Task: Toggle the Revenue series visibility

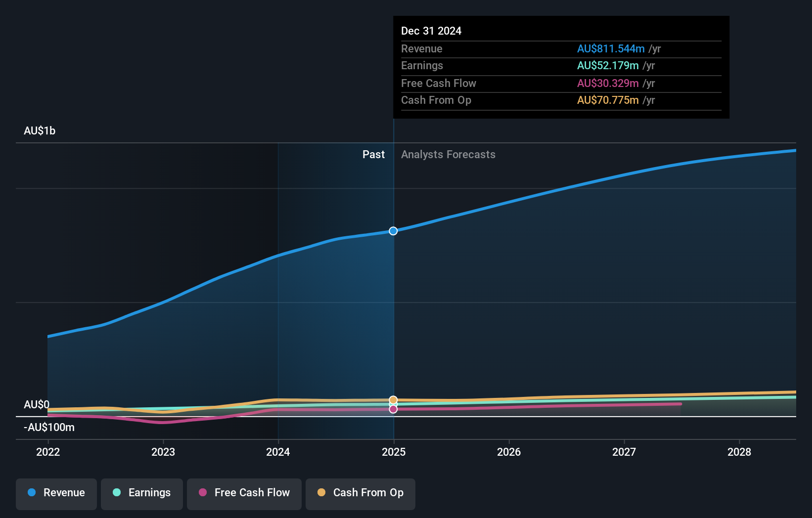Action: (x=56, y=493)
